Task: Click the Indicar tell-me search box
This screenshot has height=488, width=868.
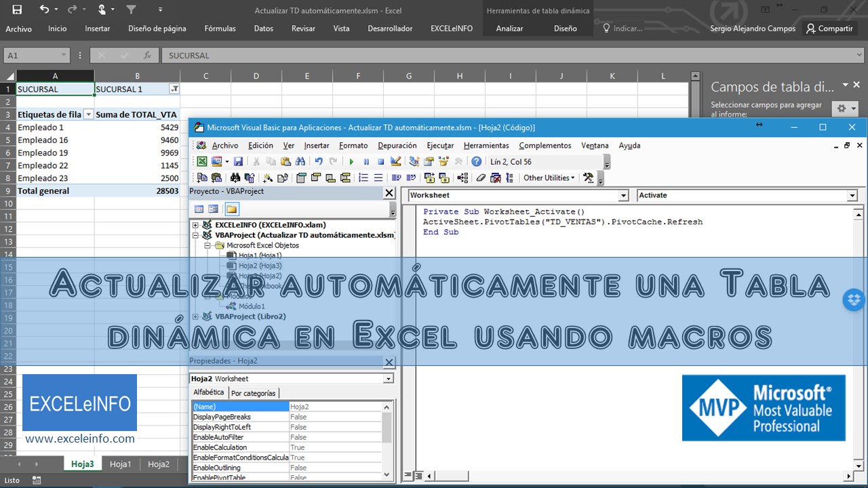Action: tap(623, 28)
